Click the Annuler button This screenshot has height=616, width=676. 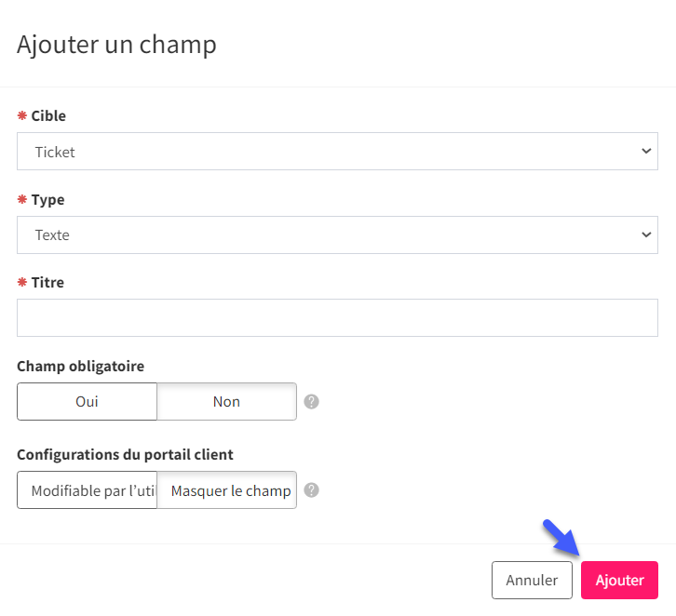(x=532, y=581)
